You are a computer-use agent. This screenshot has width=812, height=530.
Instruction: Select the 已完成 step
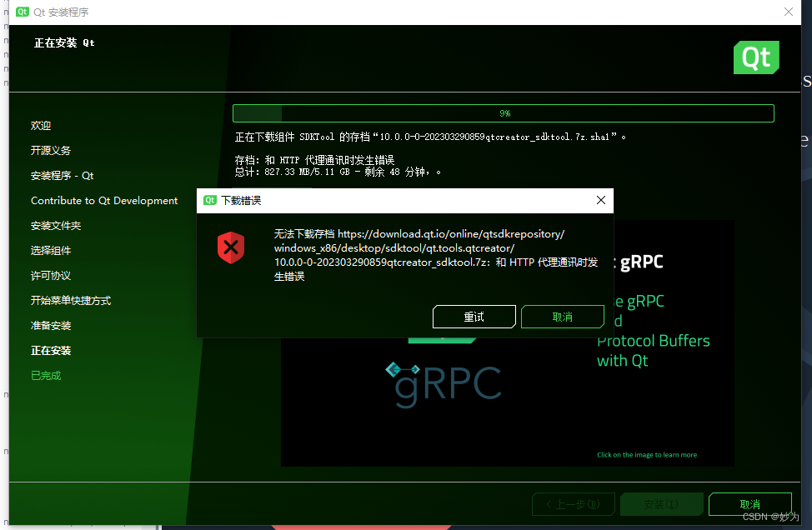[x=46, y=376]
